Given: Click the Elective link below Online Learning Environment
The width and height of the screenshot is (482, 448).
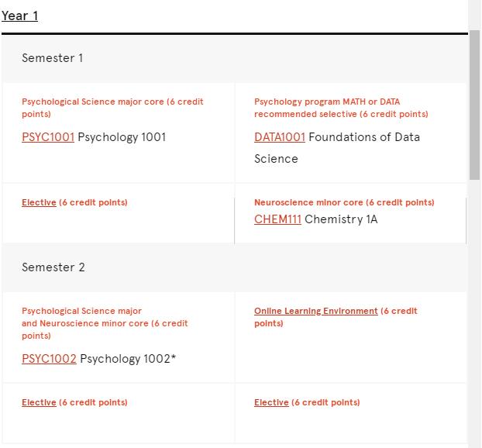Looking at the screenshot, I should pos(271,402).
